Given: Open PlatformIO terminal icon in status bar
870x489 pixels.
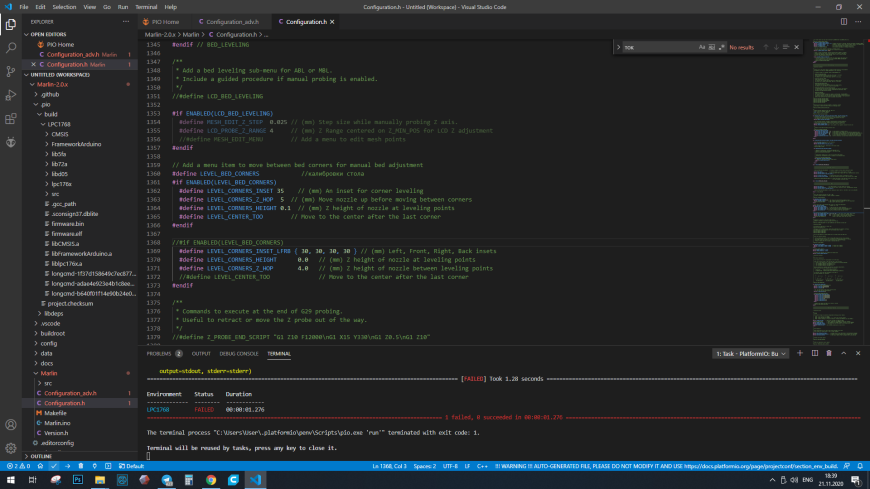Looking at the screenshot, I should (x=108, y=466).
